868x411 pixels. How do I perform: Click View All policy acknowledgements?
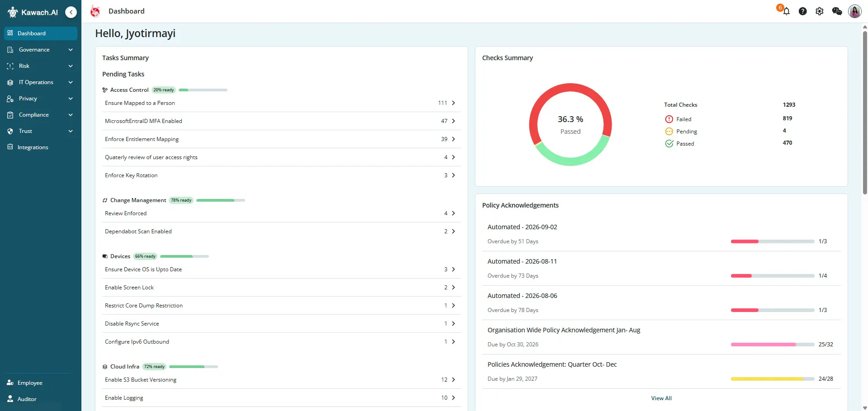pyautogui.click(x=661, y=398)
